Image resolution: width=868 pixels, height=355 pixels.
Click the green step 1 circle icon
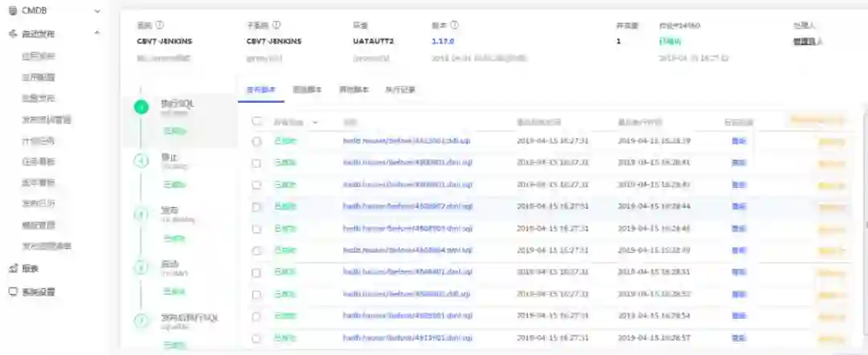click(141, 107)
